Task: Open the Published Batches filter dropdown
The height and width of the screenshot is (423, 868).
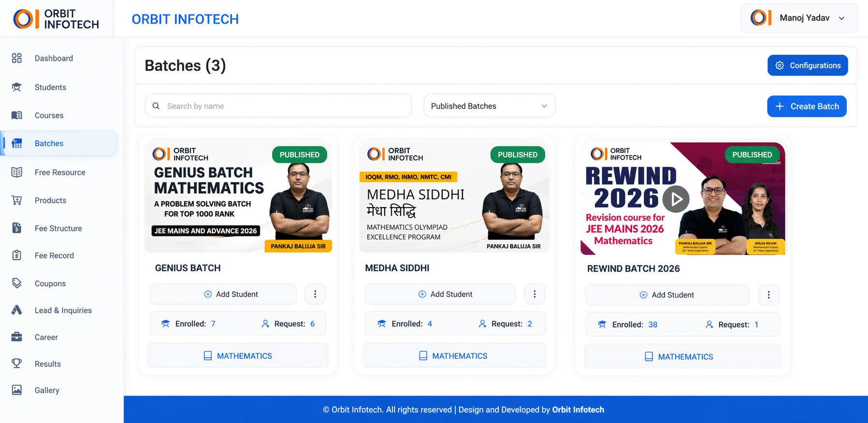Action: (x=489, y=106)
